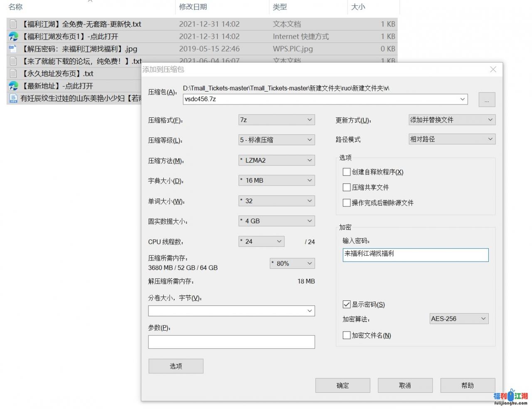Screen dimensions: 532x409
Task: Click the text file icon for 【福利江湖】全免费 txt
Action: (x=13, y=24)
